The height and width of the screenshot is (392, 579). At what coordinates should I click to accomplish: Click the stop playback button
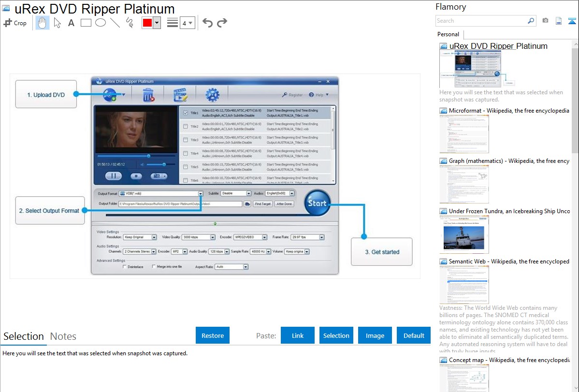[x=136, y=176]
